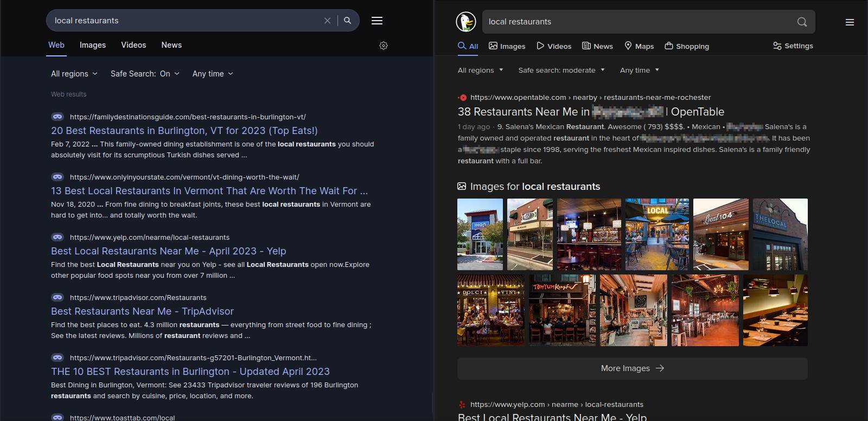The image size is (868, 421).
Task: Click the onlyinyourstate.com URL text
Action: (x=184, y=177)
